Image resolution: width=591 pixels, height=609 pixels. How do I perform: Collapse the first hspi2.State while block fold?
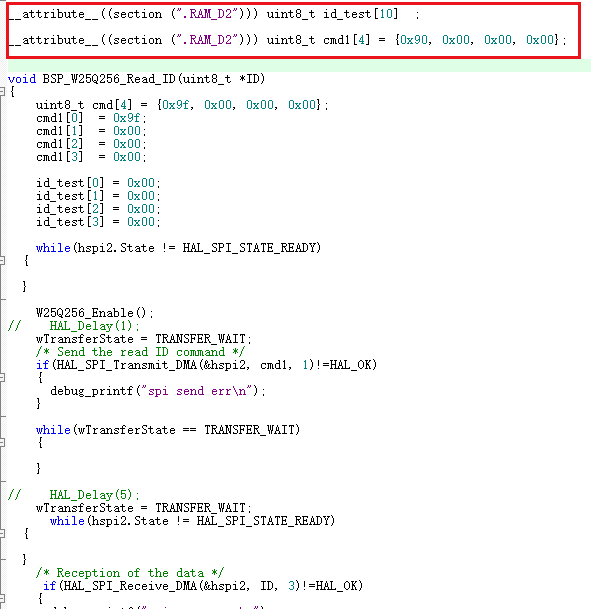(x=2, y=261)
